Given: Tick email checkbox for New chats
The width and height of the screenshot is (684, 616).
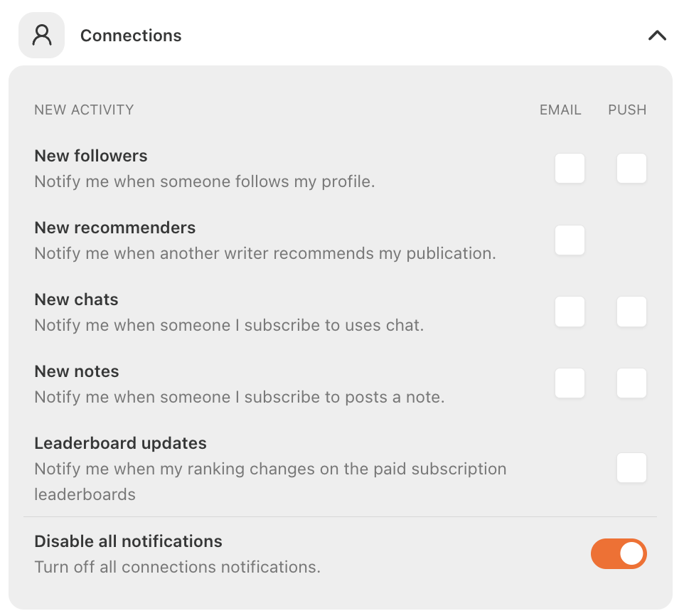Looking at the screenshot, I should tap(570, 312).
